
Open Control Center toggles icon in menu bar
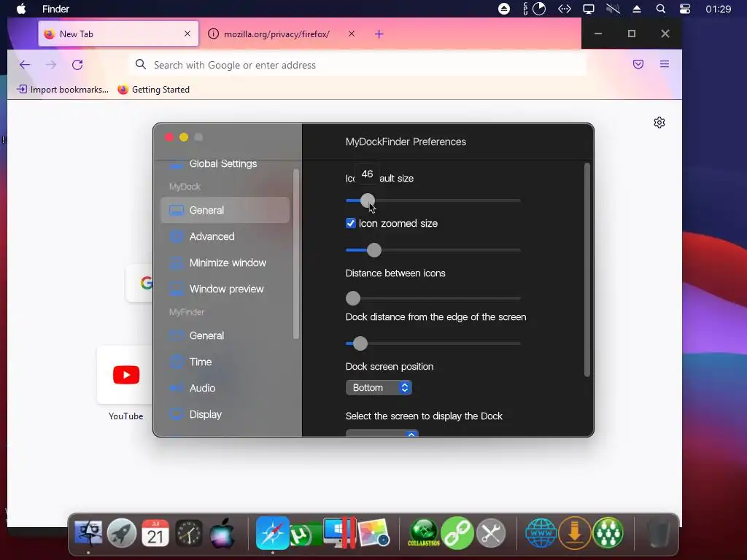point(685,9)
